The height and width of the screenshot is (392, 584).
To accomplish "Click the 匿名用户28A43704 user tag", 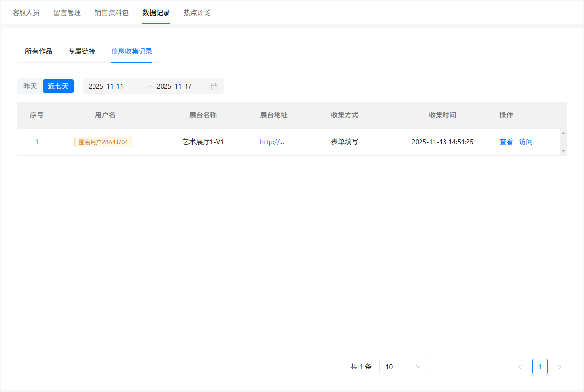I will (x=103, y=142).
